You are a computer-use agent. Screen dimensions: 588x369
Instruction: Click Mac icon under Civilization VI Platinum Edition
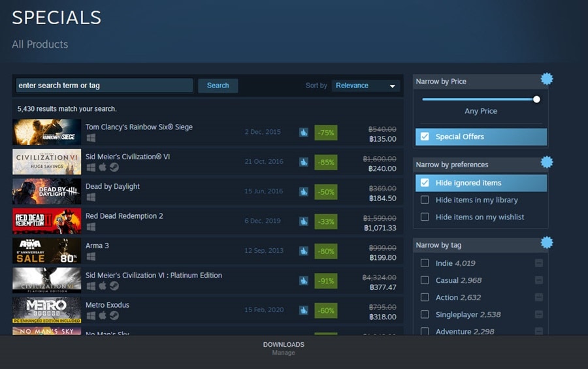(x=103, y=286)
